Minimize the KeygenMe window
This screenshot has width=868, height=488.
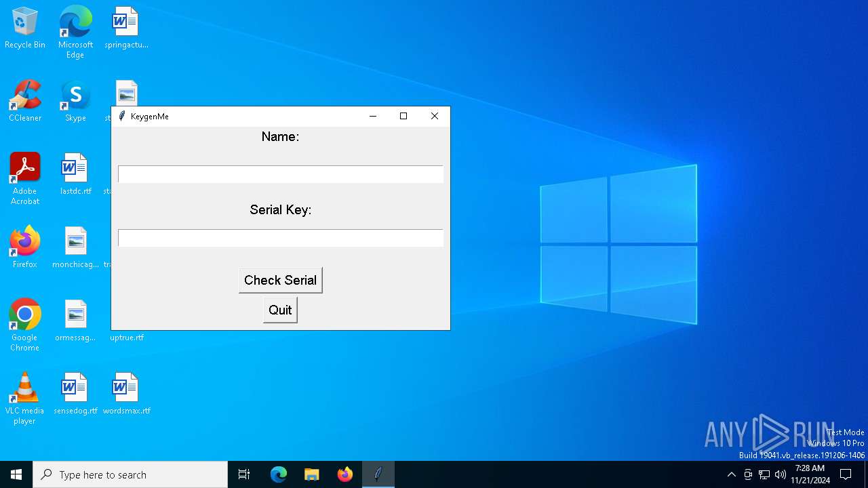[372, 117]
